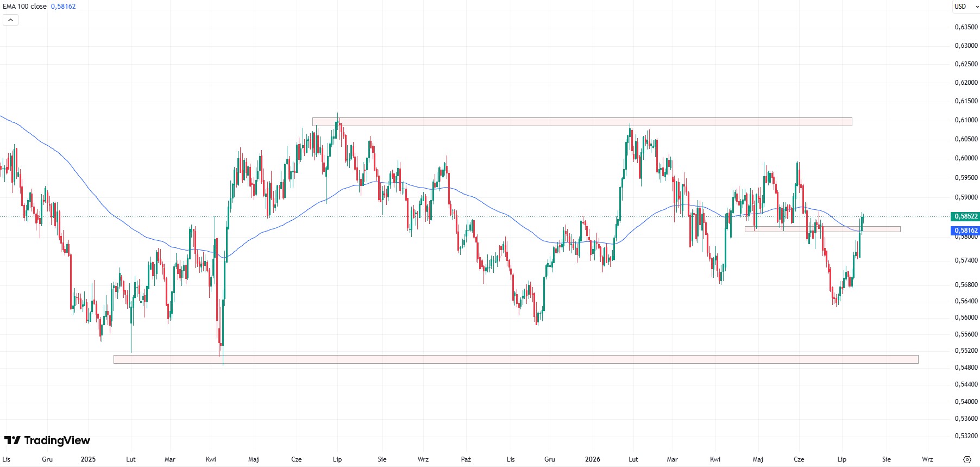Click the EMA value 0,58162 in the legend

point(63,7)
